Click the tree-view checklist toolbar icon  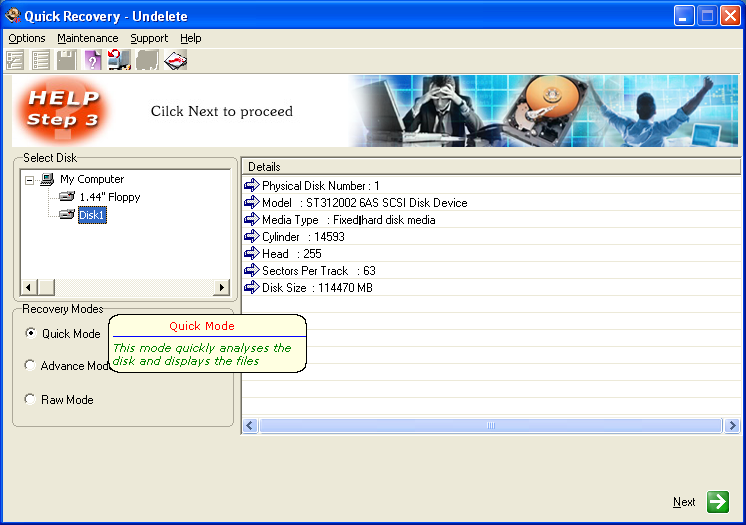tap(15, 60)
